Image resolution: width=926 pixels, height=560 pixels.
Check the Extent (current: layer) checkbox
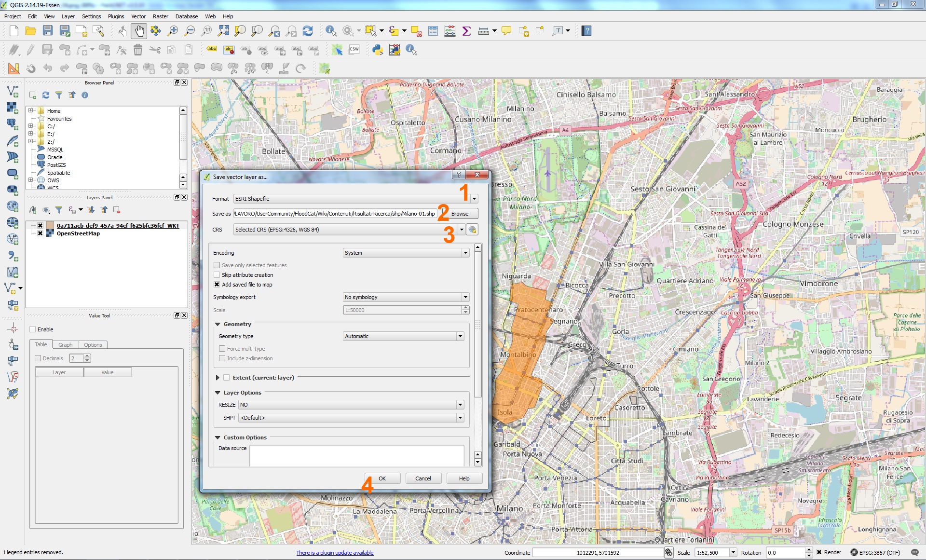[x=226, y=378]
